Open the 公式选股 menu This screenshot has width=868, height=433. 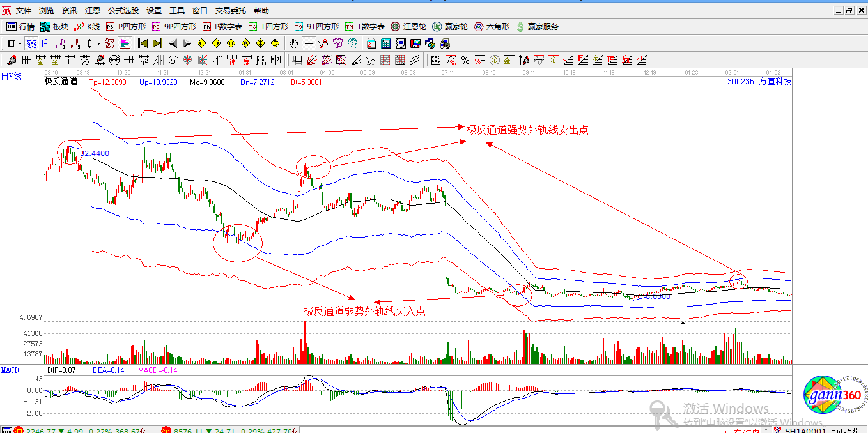click(123, 11)
